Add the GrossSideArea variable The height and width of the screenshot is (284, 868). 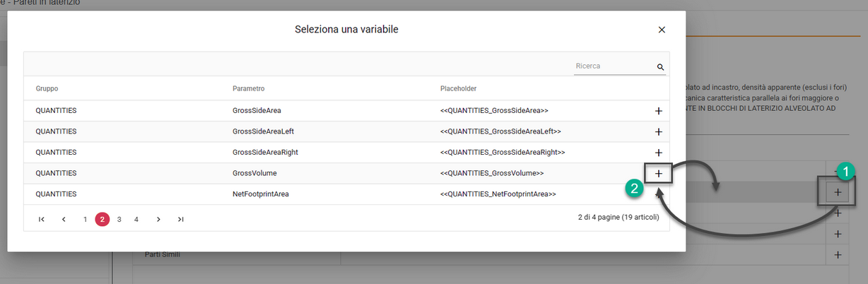658,111
